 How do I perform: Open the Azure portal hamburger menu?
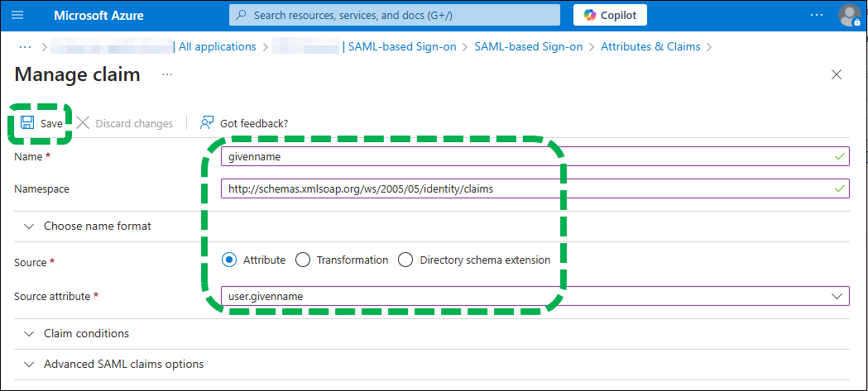click(18, 15)
